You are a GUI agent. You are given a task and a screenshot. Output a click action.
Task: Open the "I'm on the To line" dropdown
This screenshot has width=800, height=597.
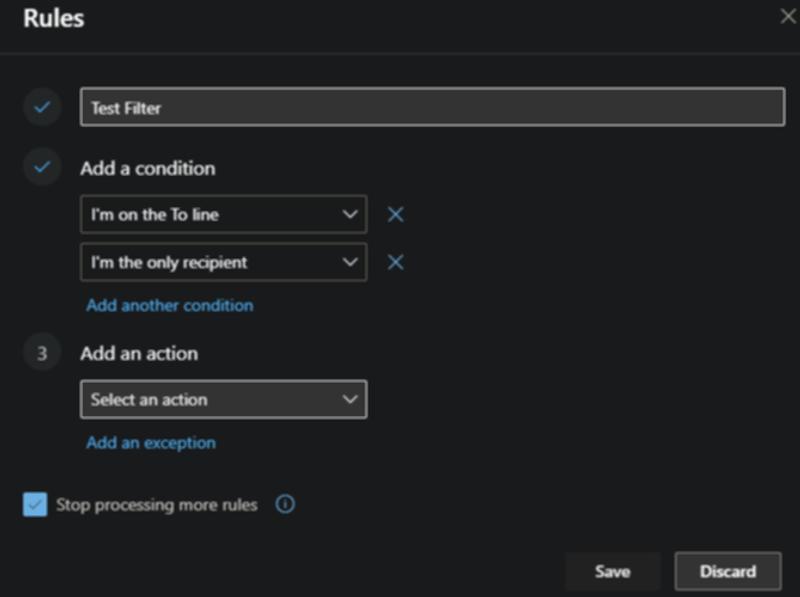tap(210, 214)
